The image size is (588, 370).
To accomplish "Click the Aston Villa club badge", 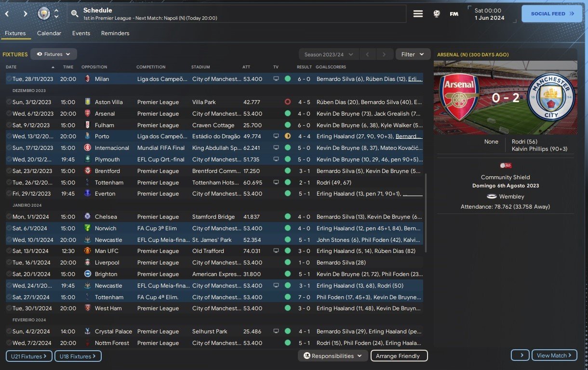I will pos(87,102).
